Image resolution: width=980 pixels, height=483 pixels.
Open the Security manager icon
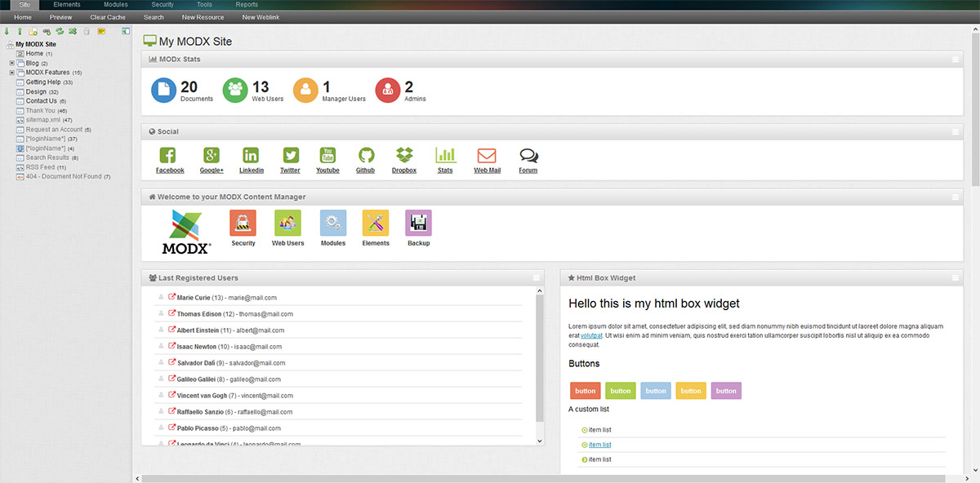[x=243, y=223]
